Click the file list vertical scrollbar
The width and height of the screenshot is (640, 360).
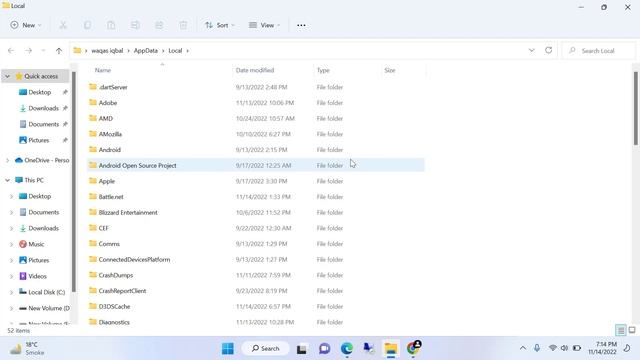point(636,108)
